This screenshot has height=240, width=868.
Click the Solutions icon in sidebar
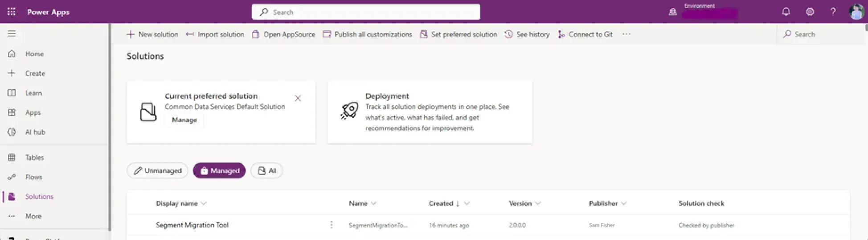coord(12,196)
